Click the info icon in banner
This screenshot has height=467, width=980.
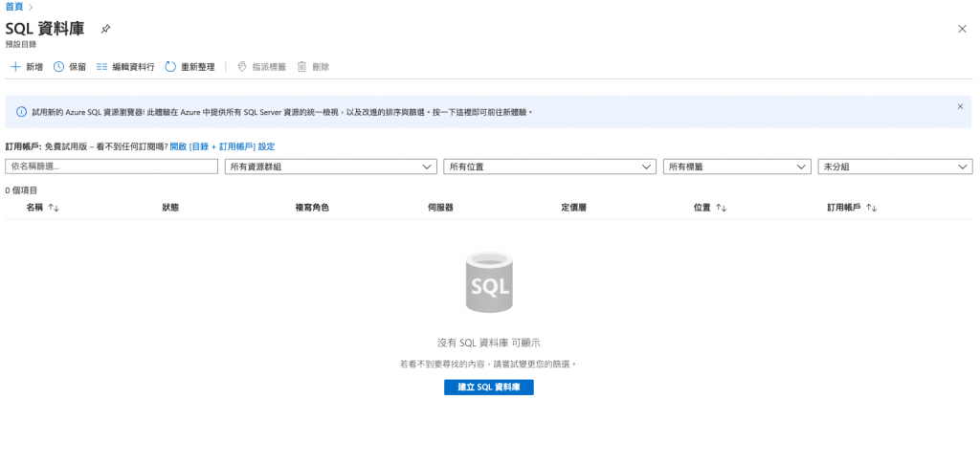(21, 112)
